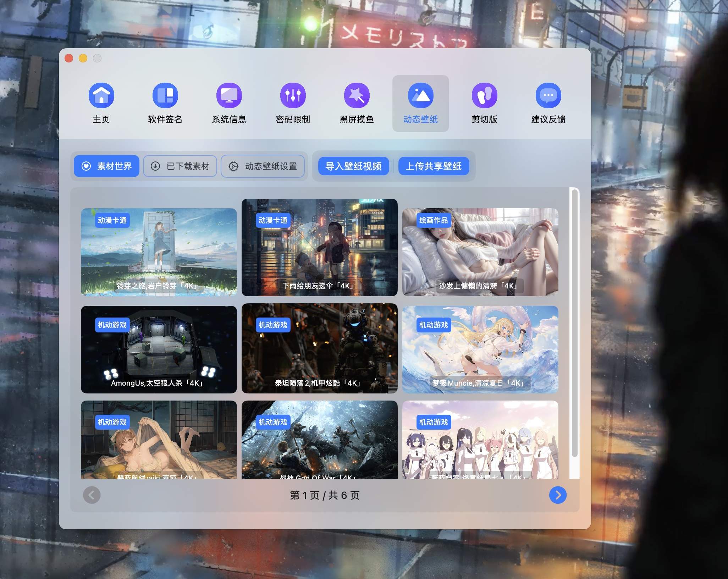Click the 导入壁纸视频 import button
728x579 pixels.
(353, 166)
